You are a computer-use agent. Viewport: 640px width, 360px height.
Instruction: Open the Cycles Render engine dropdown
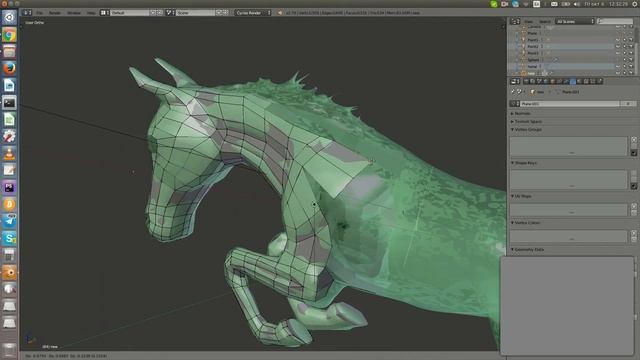tap(253, 13)
